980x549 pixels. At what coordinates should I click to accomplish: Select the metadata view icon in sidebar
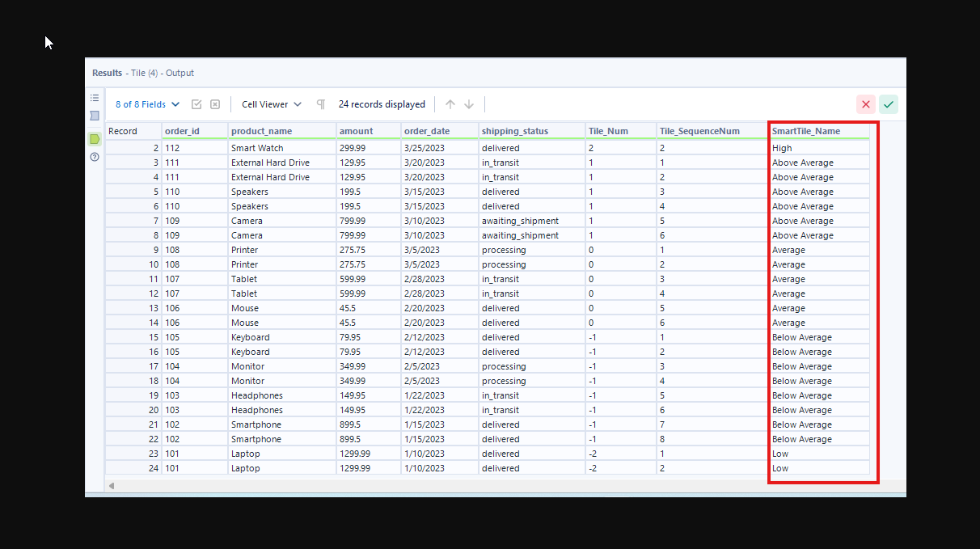pyautogui.click(x=95, y=116)
